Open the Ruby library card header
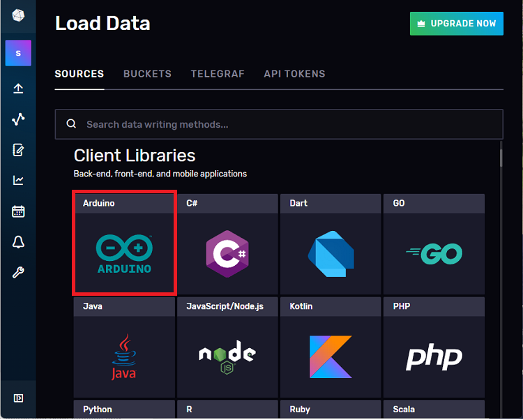Screen dimensions: 523x420 (x=331, y=410)
